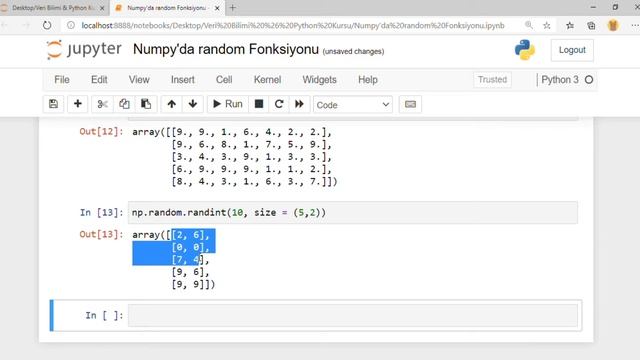Image resolution: width=640 pixels, height=360 pixels.
Task: Click into the empty In [ ] code cell
Action: click(x=353, y=315)
